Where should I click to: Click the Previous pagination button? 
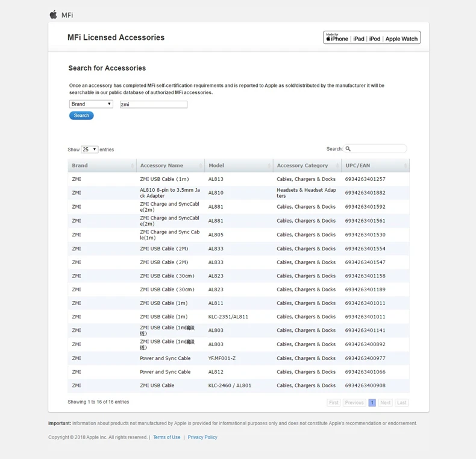(354, 402)
